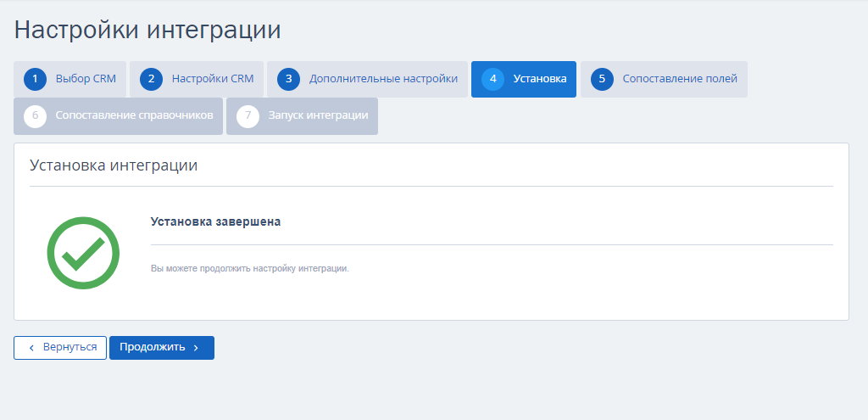Click the step 4 number circle
The image size is (868, 420).
click(x=492, y=79)
